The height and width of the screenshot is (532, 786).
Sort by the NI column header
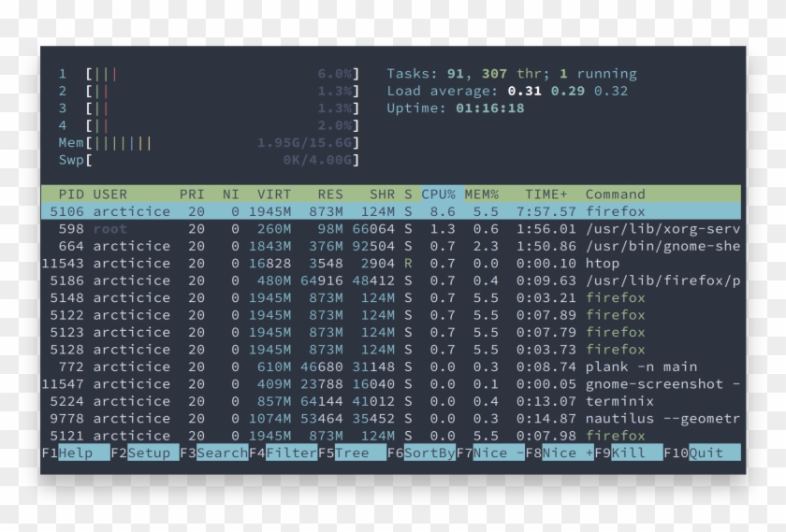point(230,194)
